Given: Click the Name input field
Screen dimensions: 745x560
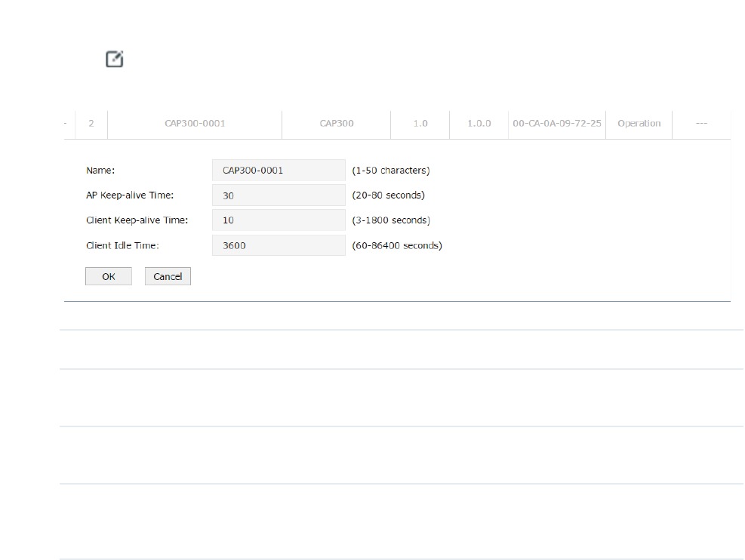Looking at the screenshot, I should (x=279, y=170).
